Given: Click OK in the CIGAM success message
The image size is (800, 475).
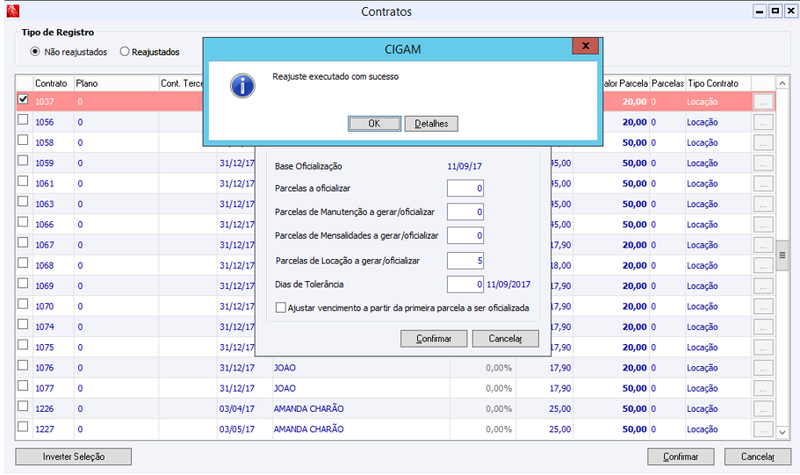Looking at the screenshot, I should (374, 123).
